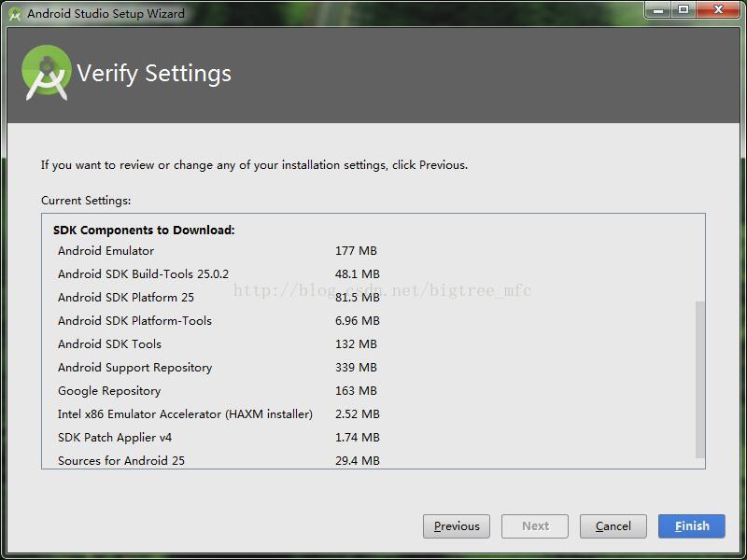Minimize the Setup Wizard window

pos(658,10)
